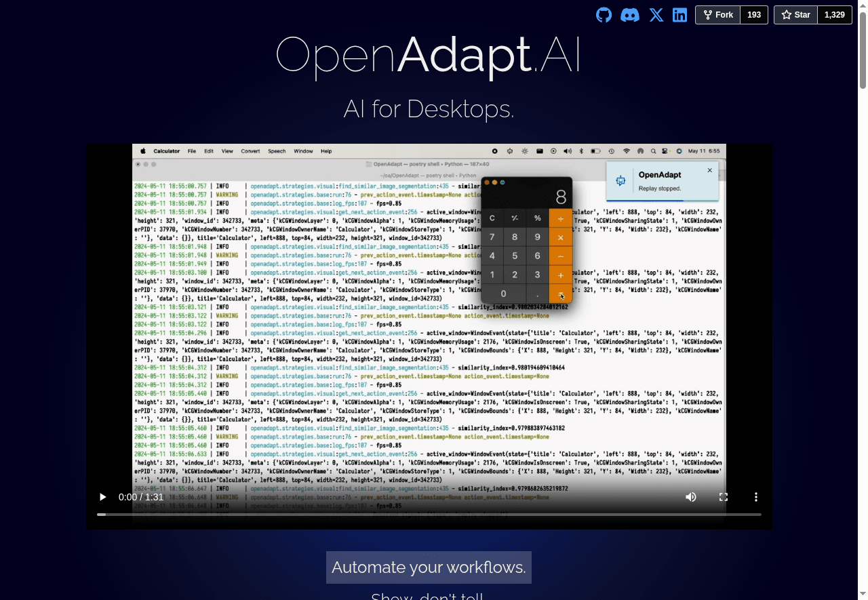Click the OpenAdapt robot icon in the notification

coord(620,181)
